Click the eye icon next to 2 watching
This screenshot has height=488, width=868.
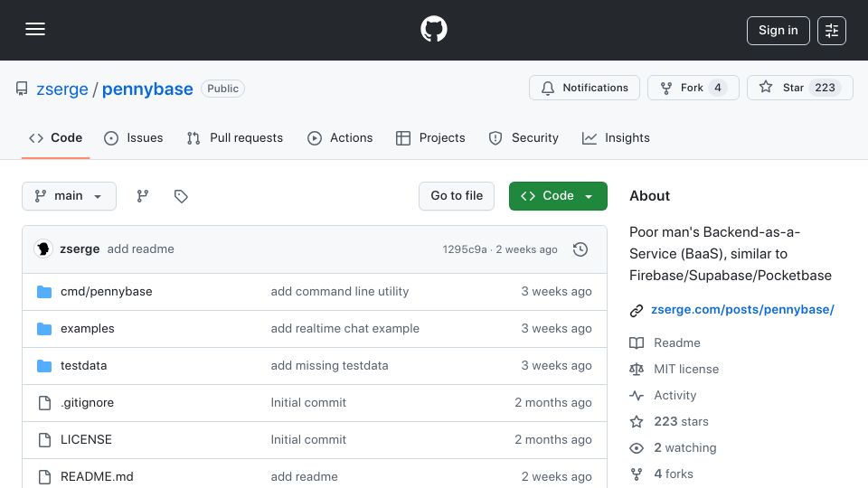(637, 448)
